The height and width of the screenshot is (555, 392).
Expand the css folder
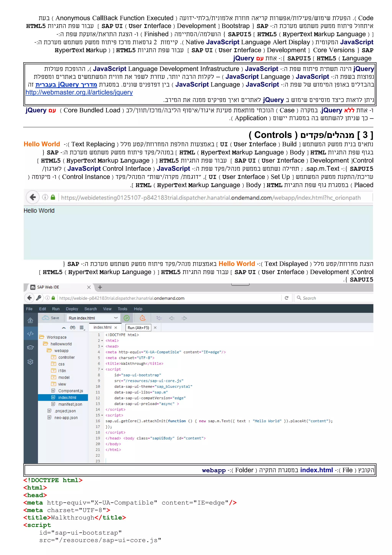53,364
